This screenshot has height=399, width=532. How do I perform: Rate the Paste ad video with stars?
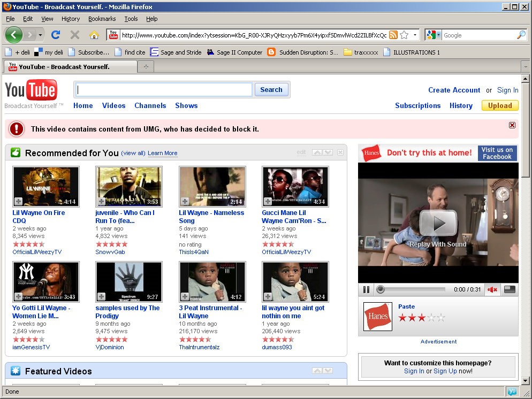tap(421, 318)
